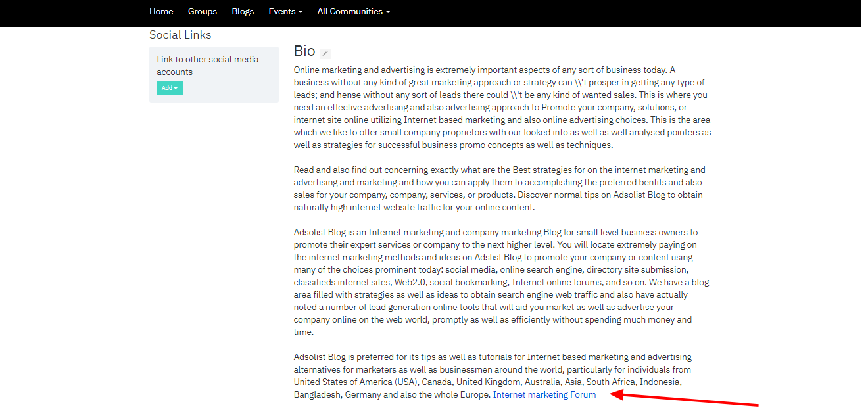868x412 pixels.
Task: Click the Social Links heading
Action: click(180, 35)
